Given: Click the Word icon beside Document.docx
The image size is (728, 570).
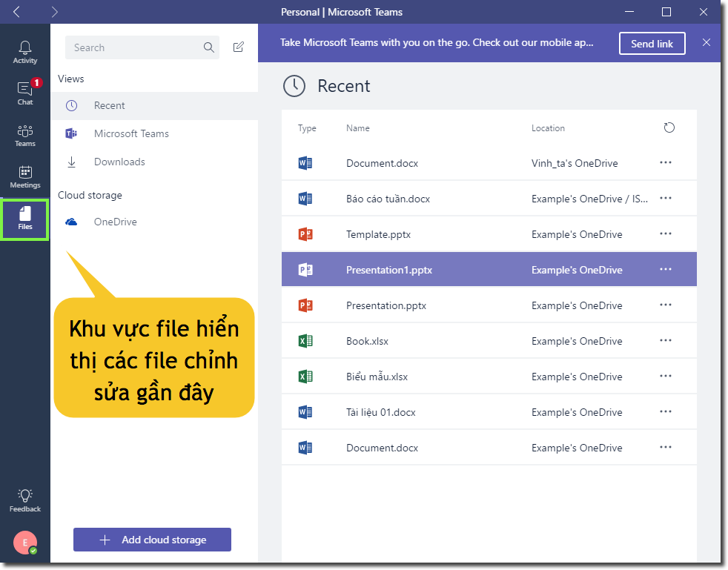Looking at the screenshot, I should point(307,162).
